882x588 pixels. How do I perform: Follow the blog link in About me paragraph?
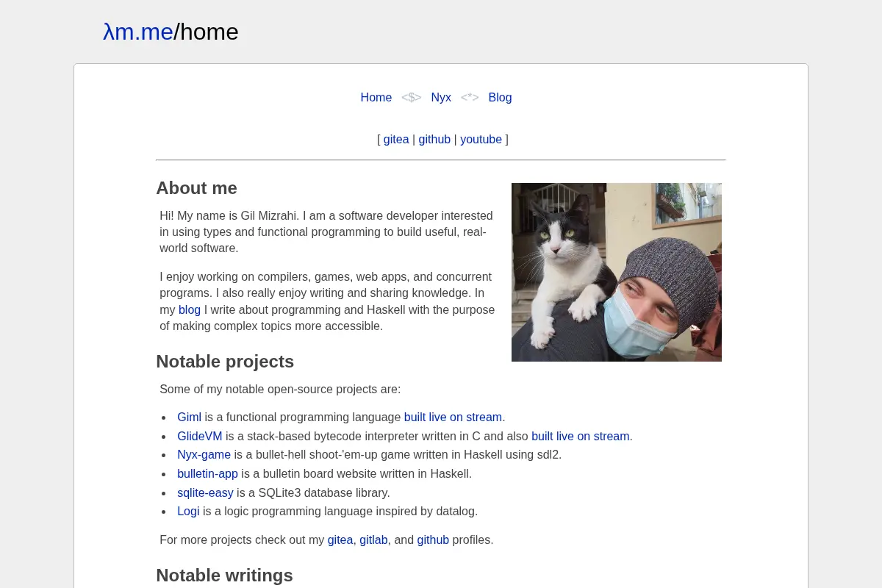point(190,310)
